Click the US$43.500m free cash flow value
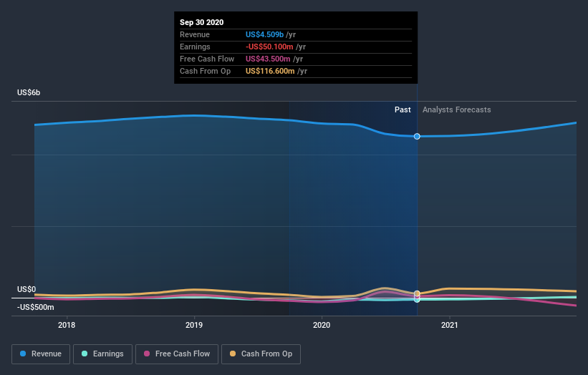588x375 pixels. (x=268, y=59)
